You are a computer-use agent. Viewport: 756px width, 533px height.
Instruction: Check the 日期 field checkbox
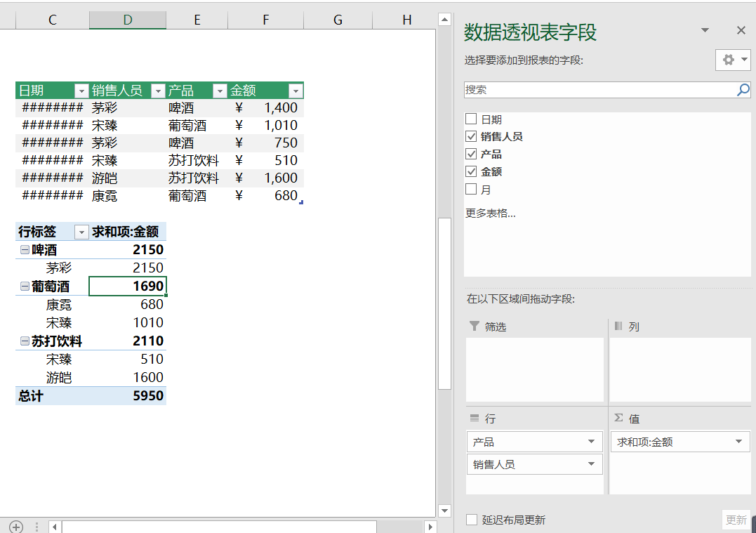[471, 119]
